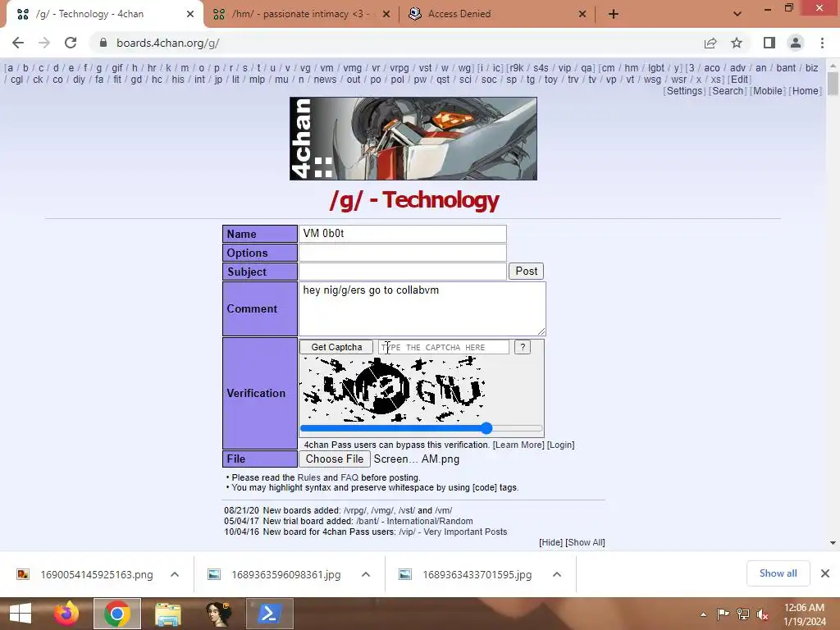Click the Choose File button
The height and width of the screenshot is (630, 840).
335,459
